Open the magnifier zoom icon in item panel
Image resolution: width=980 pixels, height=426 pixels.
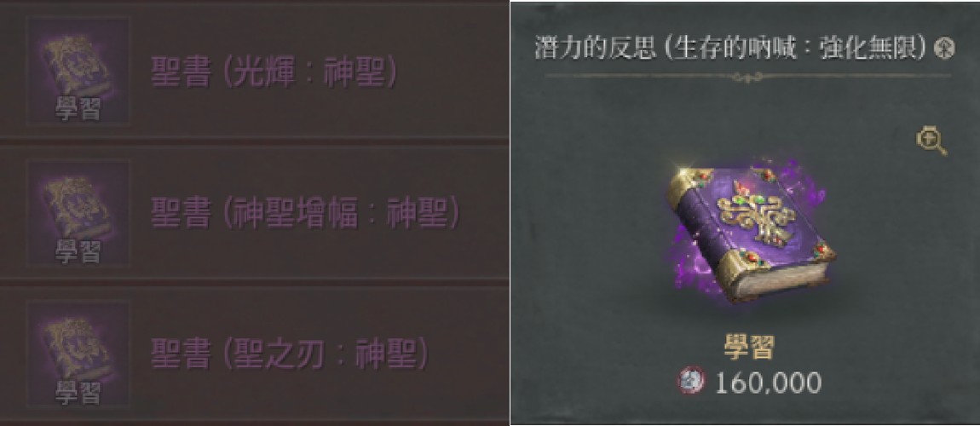[931, 141]
